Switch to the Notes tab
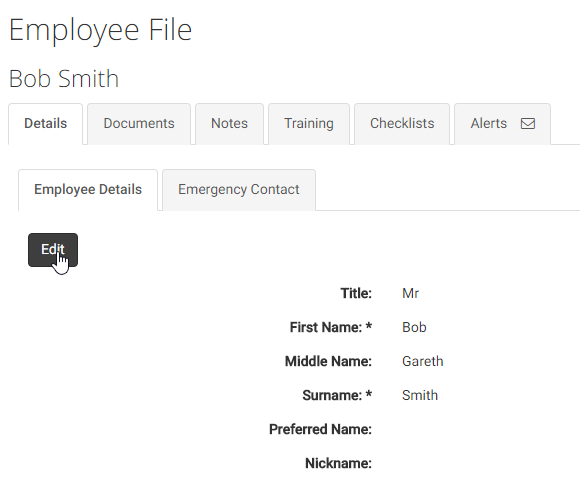Viewport: 580px width, 481px height. coord(229,124)
